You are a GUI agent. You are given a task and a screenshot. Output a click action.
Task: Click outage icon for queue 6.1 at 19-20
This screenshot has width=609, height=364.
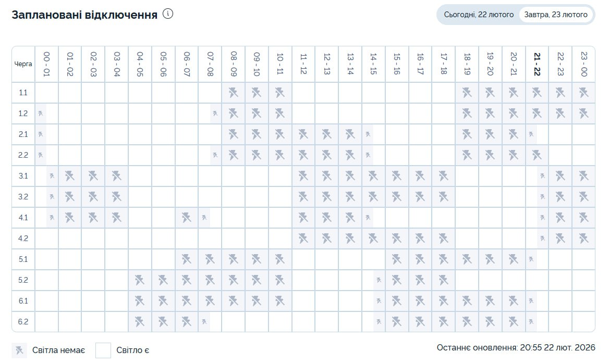[x=490, y=301]
